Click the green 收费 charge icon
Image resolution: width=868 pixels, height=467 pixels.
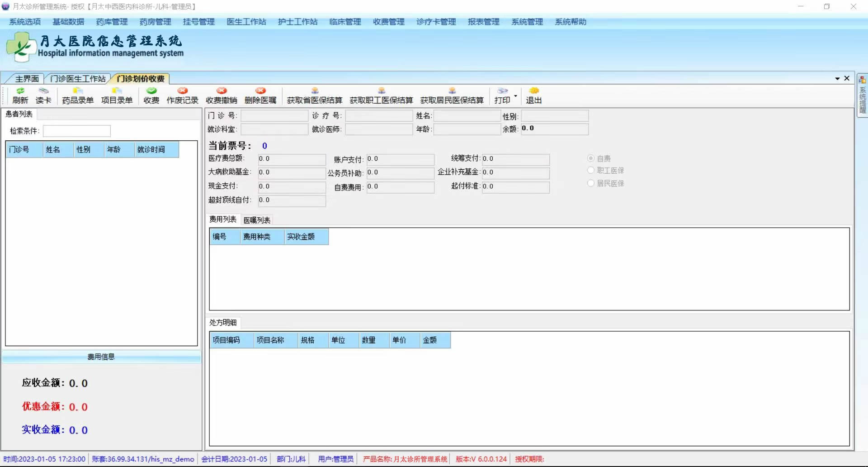point(151,95)
